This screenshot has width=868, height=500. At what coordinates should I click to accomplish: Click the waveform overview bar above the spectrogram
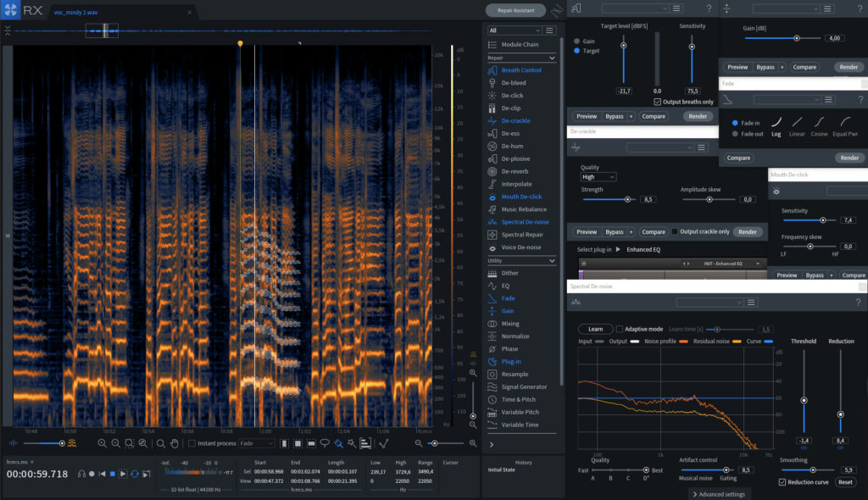221,31
